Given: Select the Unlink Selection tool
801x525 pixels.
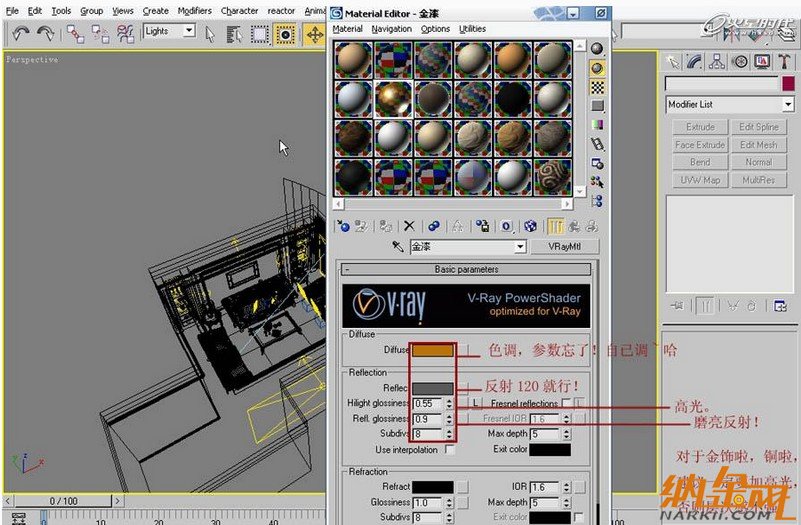Looking at the screenshot, I should click(100, 34).
